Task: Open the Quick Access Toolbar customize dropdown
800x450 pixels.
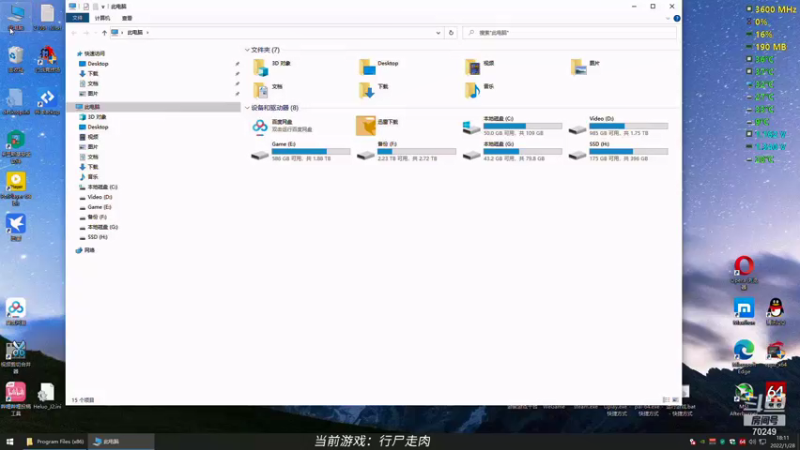Action: pos(103,7)
